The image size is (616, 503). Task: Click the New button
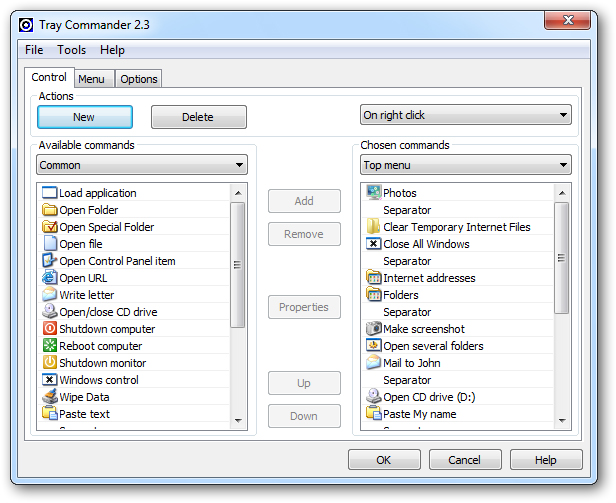tap(85, 117)
